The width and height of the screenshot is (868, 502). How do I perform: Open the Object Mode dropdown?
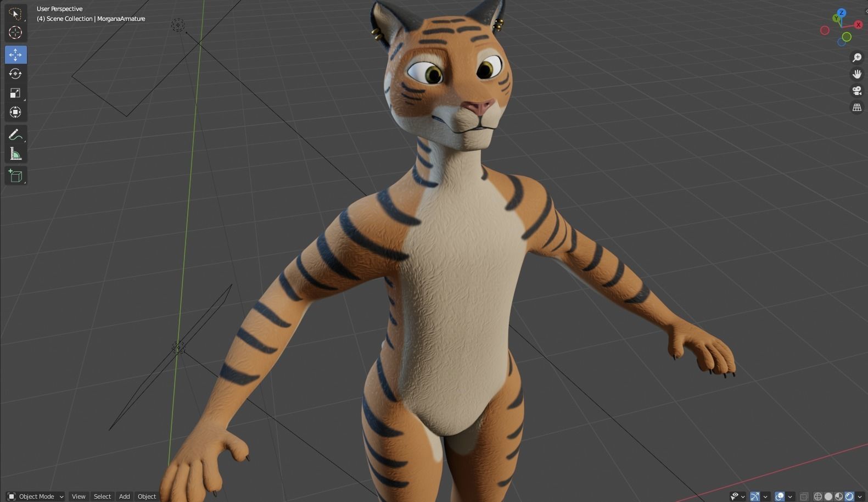36,497
